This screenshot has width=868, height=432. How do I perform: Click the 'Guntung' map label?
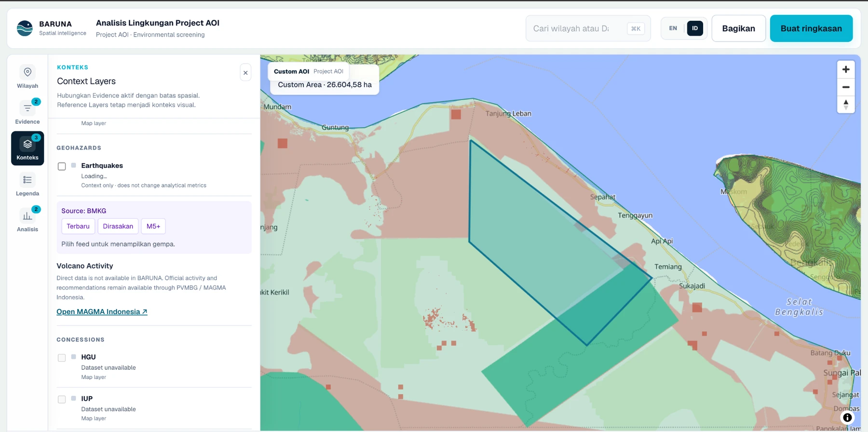click(335, 128)
